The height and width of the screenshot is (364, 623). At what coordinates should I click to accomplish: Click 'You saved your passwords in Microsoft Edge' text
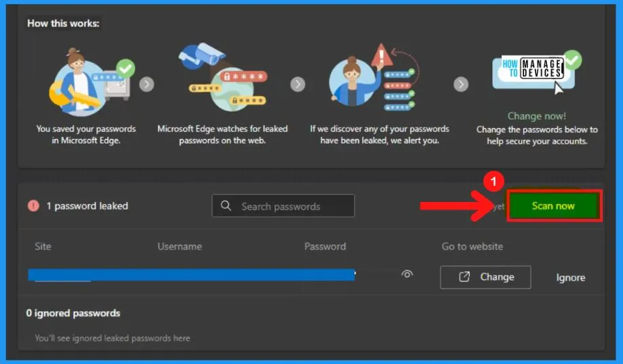pyautogui.click(x=86, y=134)
